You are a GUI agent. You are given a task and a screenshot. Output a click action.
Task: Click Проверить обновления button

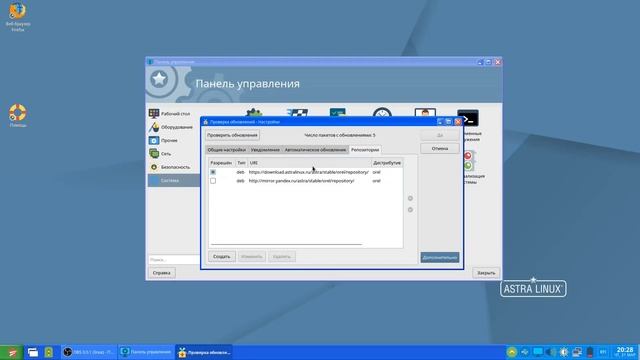click(x=232, y=135)
